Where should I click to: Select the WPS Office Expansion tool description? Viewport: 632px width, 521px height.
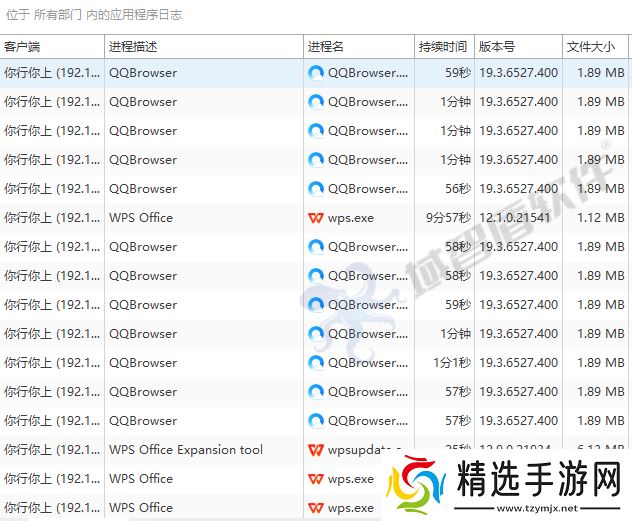tap(186, 450)
